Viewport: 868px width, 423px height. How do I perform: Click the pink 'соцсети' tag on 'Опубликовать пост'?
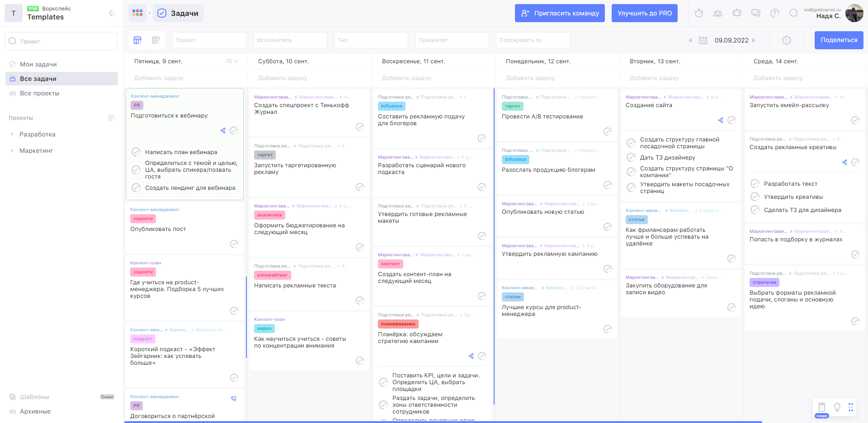(x=143, y=219)
